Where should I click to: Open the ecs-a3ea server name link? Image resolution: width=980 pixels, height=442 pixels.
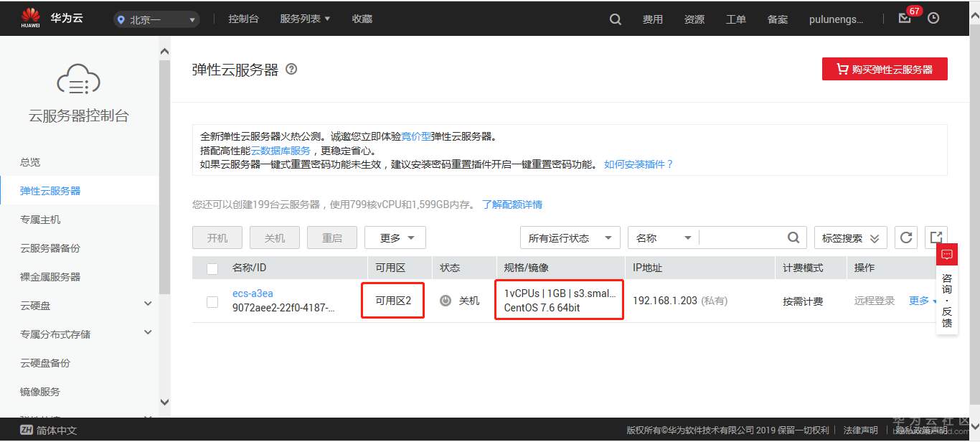[253, 293]
